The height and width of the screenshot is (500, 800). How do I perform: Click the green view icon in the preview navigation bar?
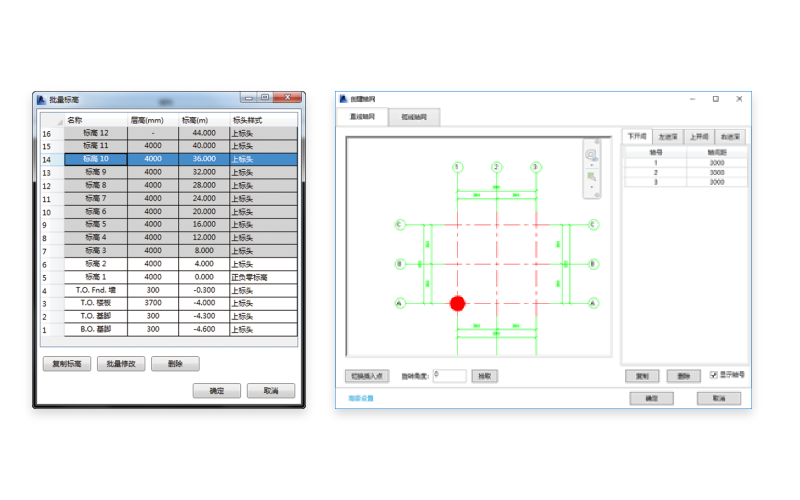tap(591, 177)
